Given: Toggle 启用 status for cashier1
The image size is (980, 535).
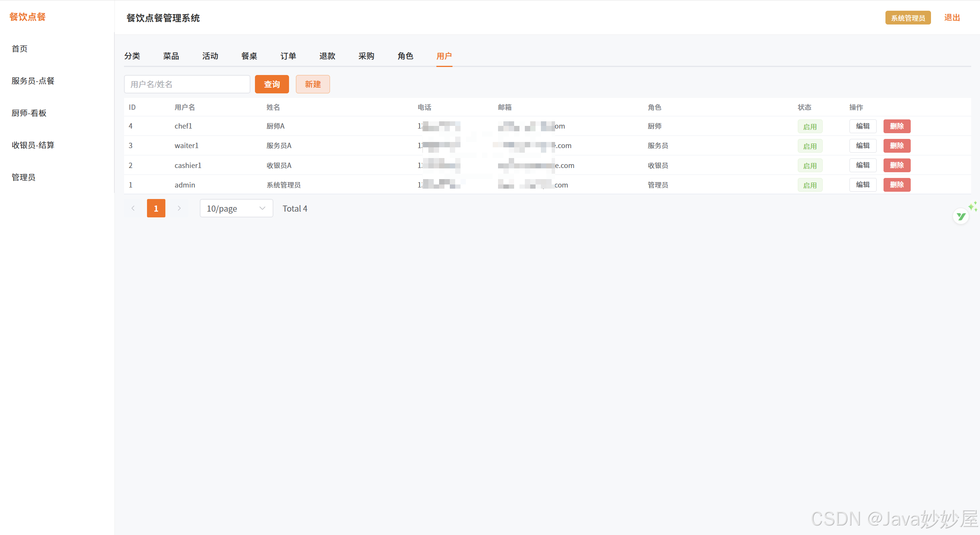Looking at the screenshot, I should pos(810,166).
